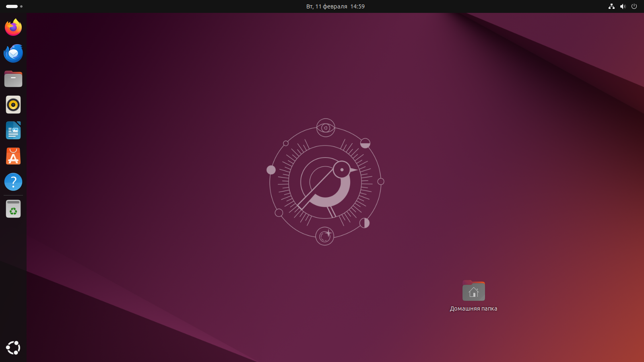Open the Help question-mark icon

coord(13,182)
